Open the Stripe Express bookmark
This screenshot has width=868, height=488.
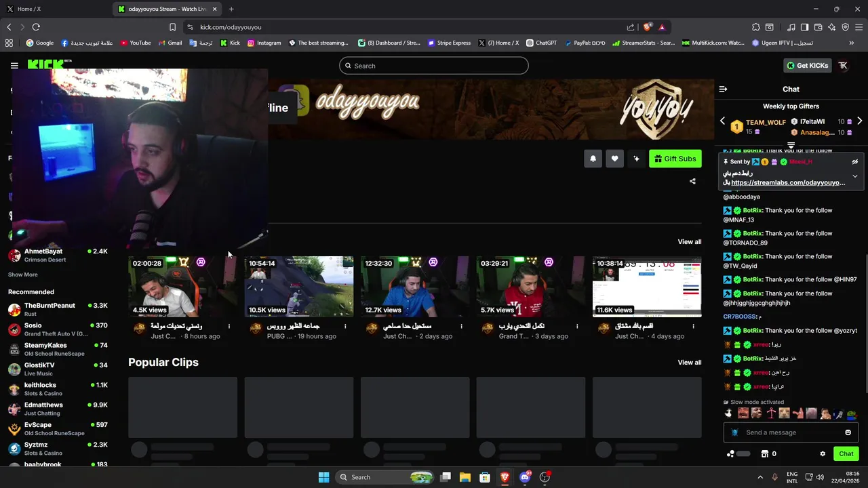tap(449, 43)
